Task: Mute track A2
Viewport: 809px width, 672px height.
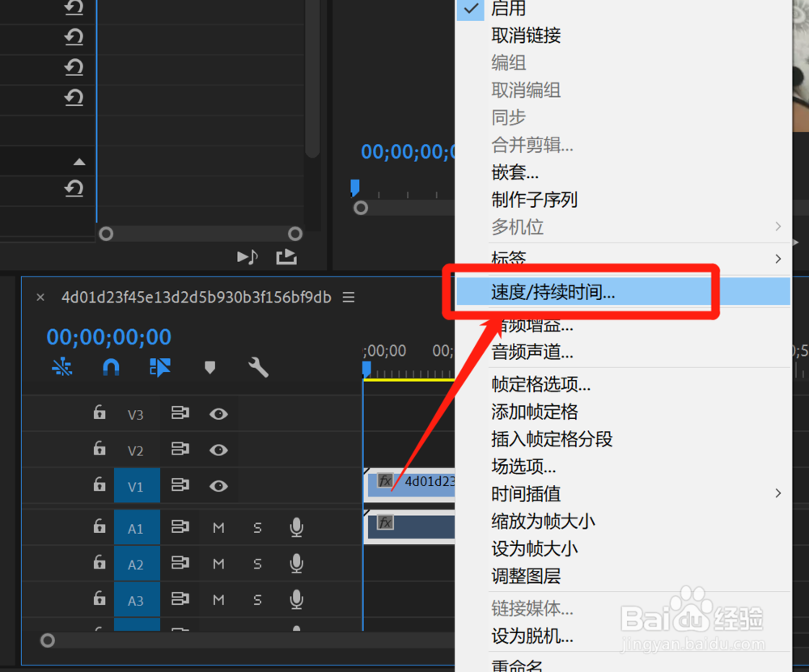Action: pyautogui.click(x=218, y=564)
